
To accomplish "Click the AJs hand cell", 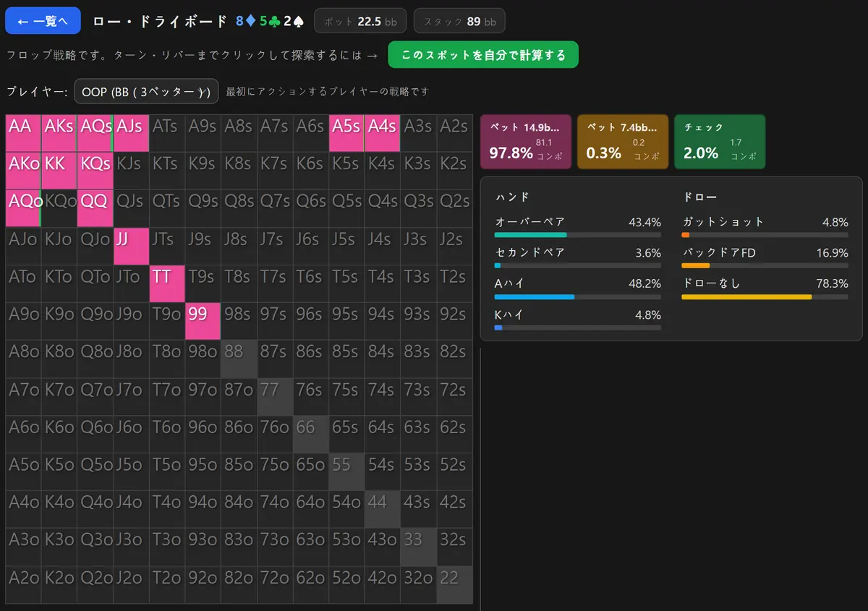I will click(x=131, y=133).
